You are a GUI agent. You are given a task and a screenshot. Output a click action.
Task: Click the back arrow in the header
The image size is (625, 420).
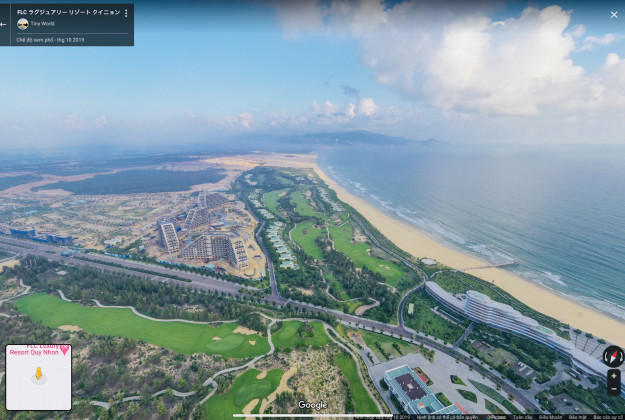tap(4, 24)
